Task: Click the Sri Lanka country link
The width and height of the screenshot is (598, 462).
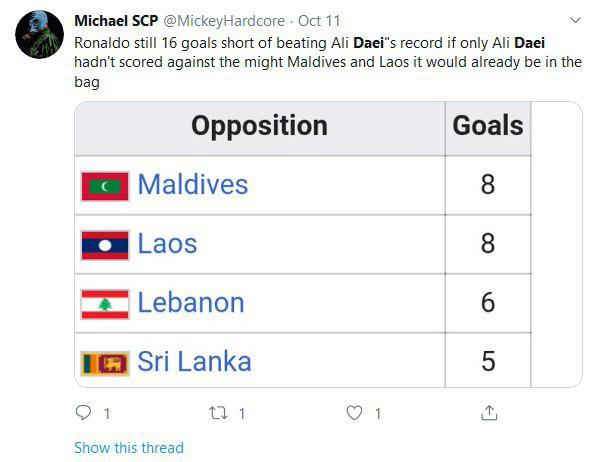Action: 194,361
